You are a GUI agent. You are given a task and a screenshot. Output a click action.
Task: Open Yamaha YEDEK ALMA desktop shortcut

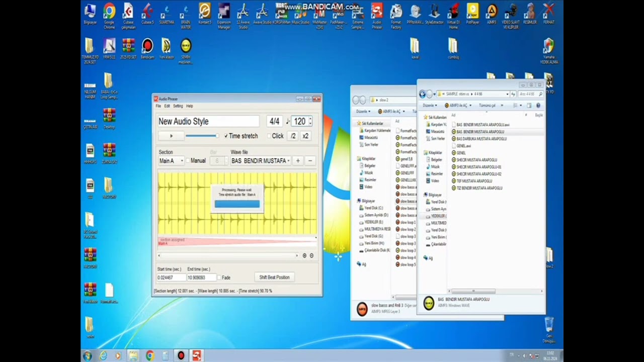[548, 51]
